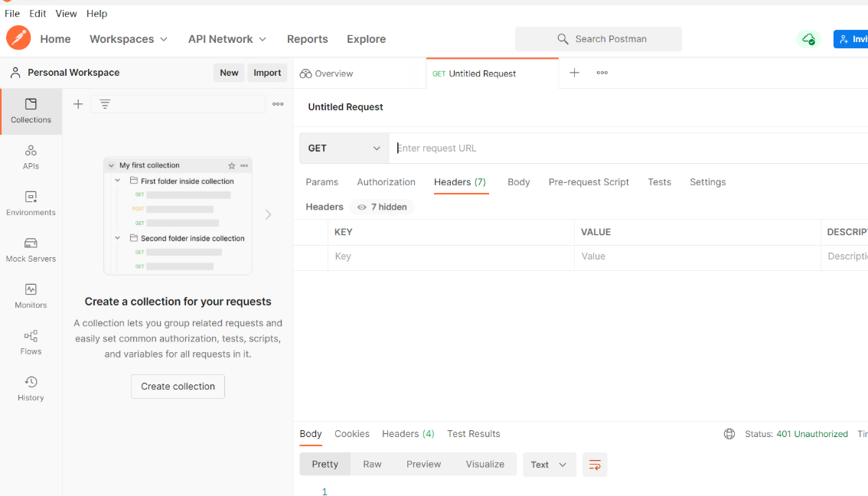Open the GET method dropdown
Image resolution: width=868 pixels, height=496 pixels.
(x=344, y=148)
